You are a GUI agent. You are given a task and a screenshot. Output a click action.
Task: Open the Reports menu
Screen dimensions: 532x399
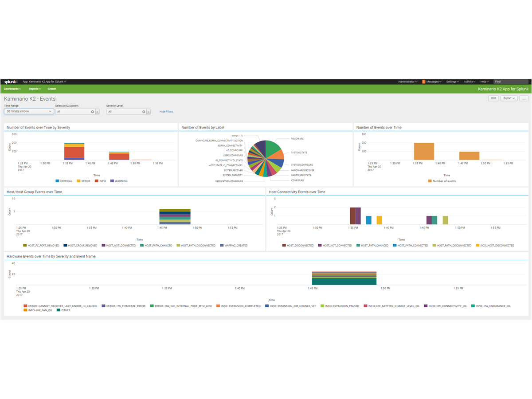point(35,89)
